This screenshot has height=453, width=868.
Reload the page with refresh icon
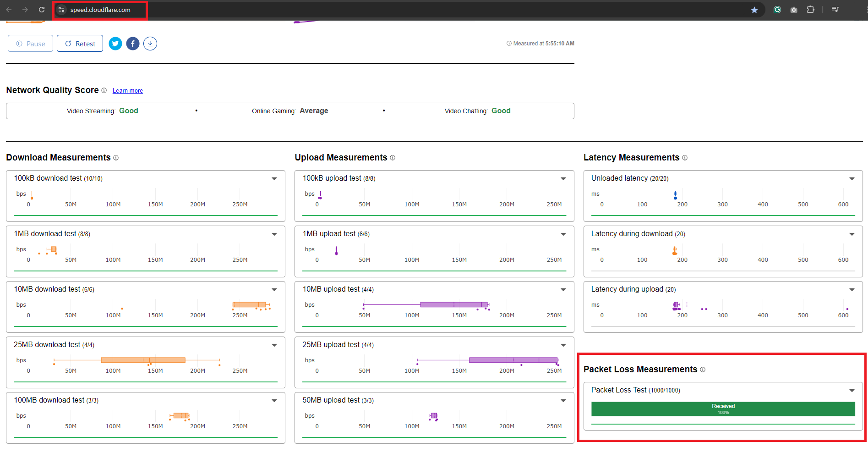(42, 10)
